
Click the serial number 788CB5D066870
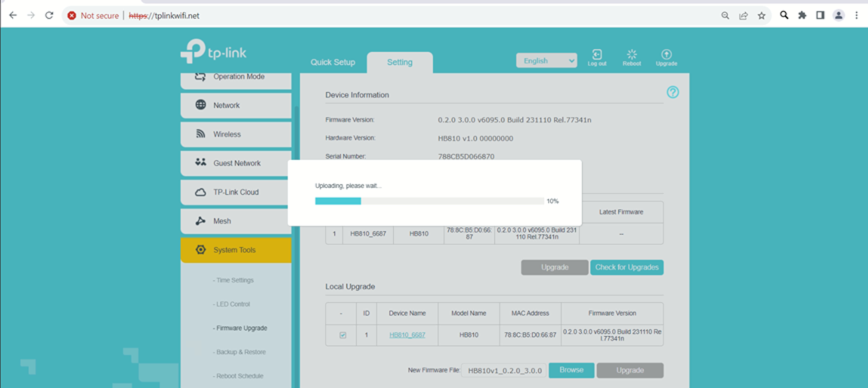pos(466,157)
